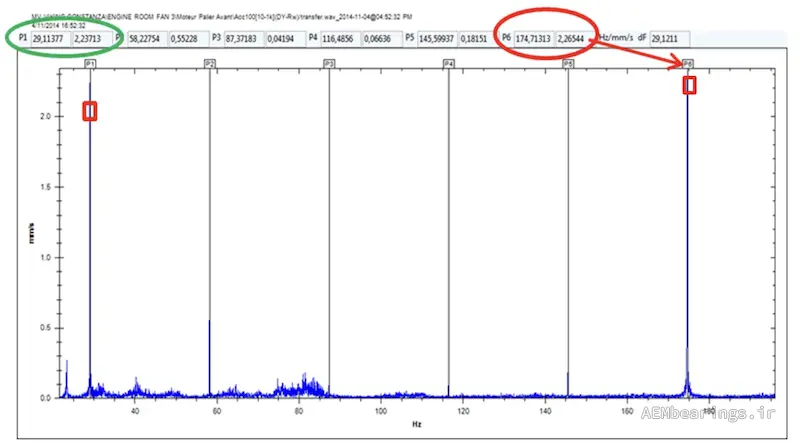Select the P2 harmonic marker flag
Screen dimensions: 800x448
209,63
